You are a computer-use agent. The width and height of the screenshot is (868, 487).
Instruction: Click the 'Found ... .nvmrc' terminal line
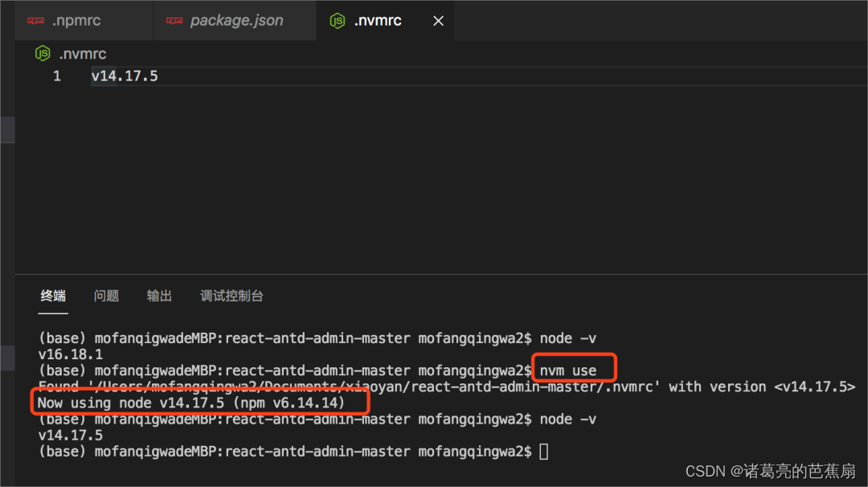[447, 387]
